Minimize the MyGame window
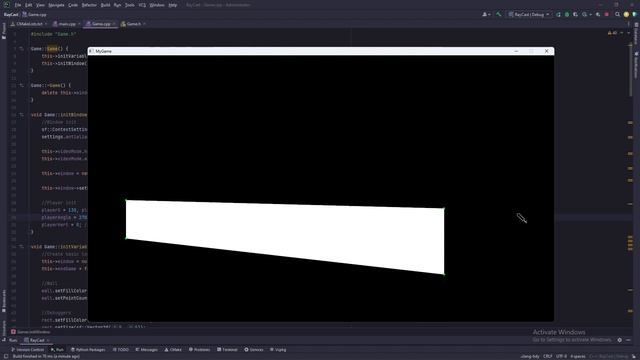The height and width of the screenshot is (360, 640). click(x=516, y=51)
